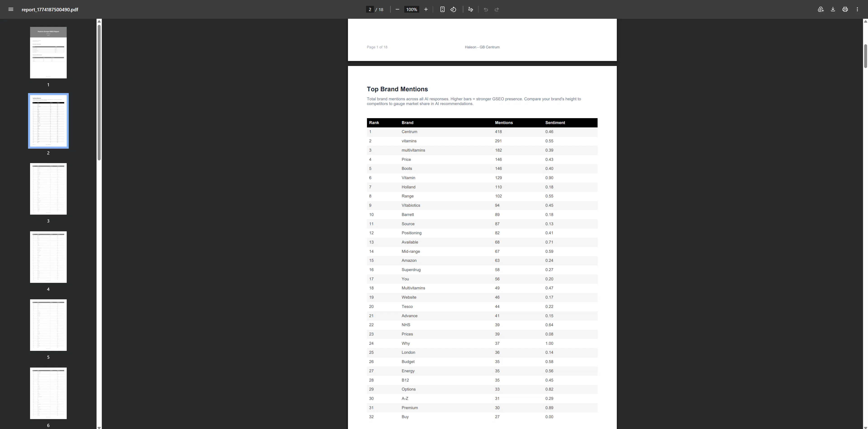Click the thumbnail sidebar scrollbar handle
Screen dimensions: 868x429
[99, 92]
